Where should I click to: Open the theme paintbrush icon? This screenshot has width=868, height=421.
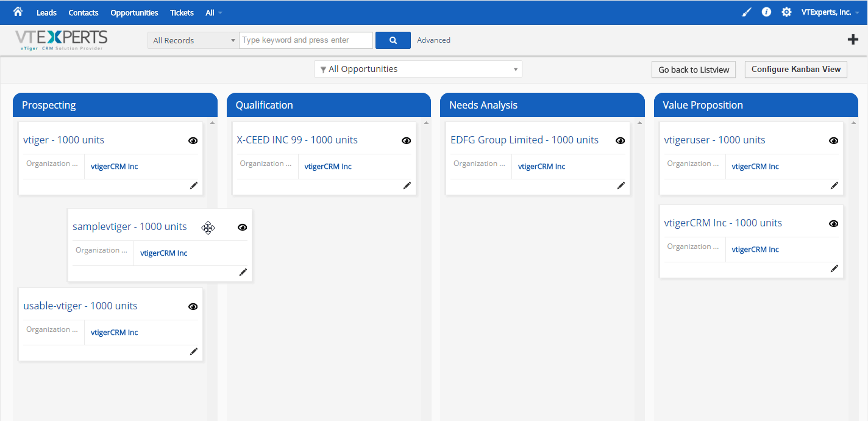[x=747, y=12]
